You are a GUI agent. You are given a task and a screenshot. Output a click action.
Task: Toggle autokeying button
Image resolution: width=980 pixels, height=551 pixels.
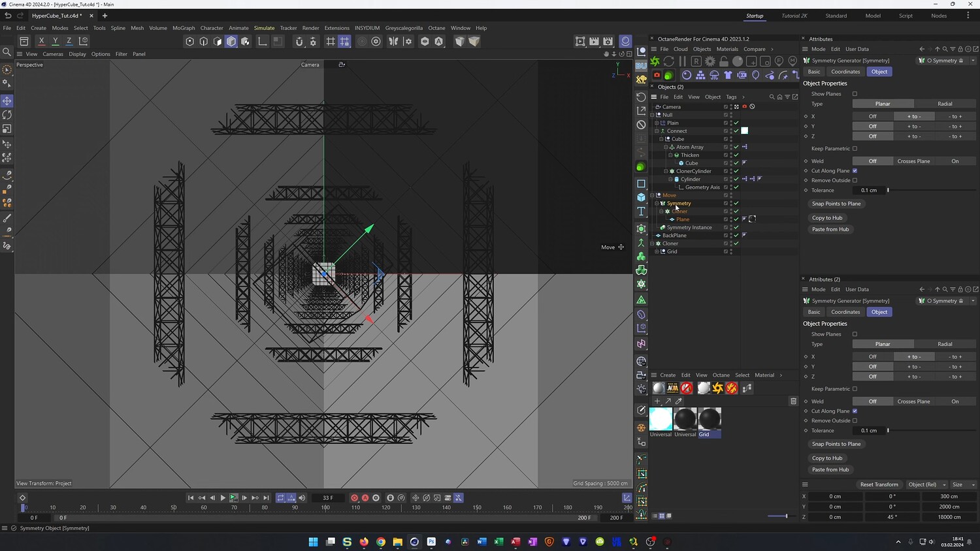click(x=365, y=497)
